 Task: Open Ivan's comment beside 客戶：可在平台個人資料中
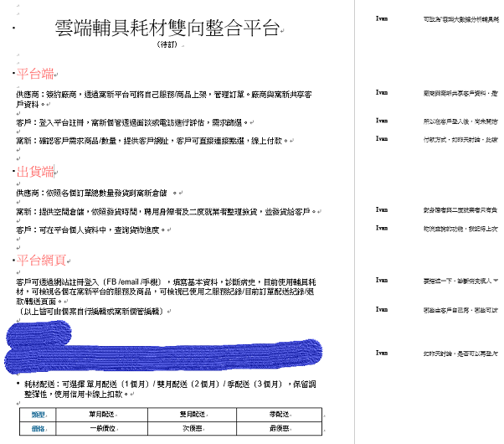(460, 229)
